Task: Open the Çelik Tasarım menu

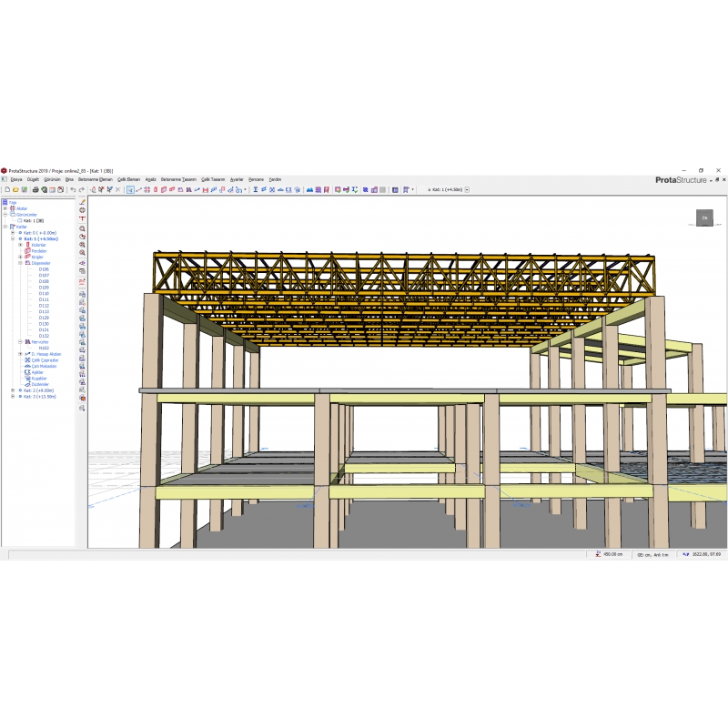Action: click(x=213, y=179)
